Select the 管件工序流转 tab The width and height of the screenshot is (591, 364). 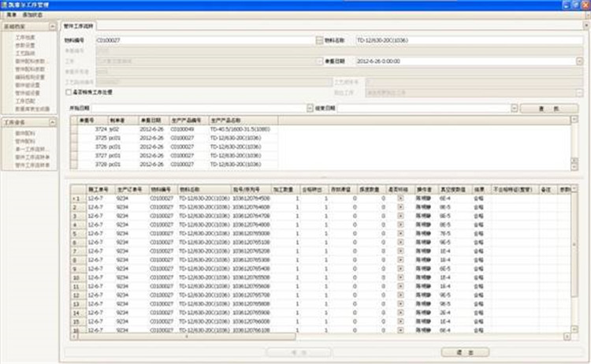tap(78, 26)
